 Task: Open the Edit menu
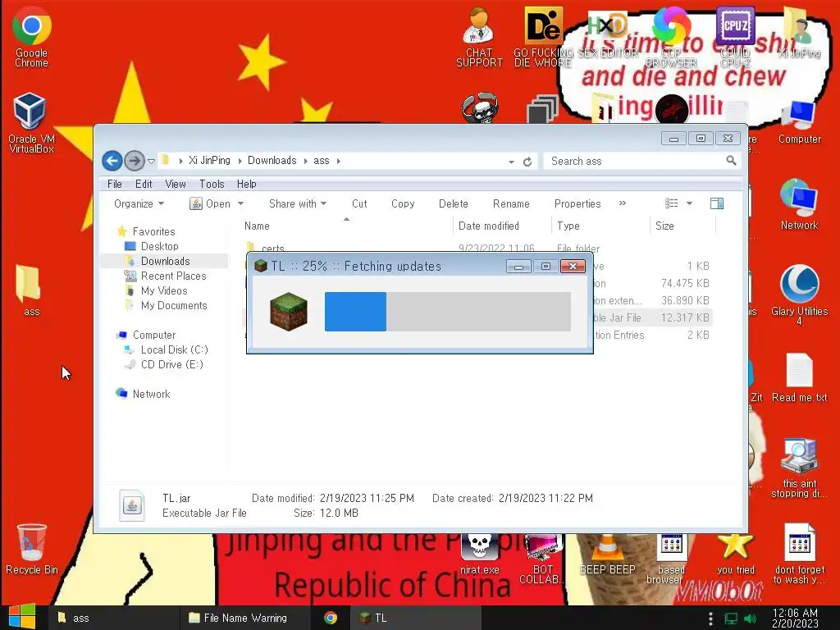(x=144, y=184)
